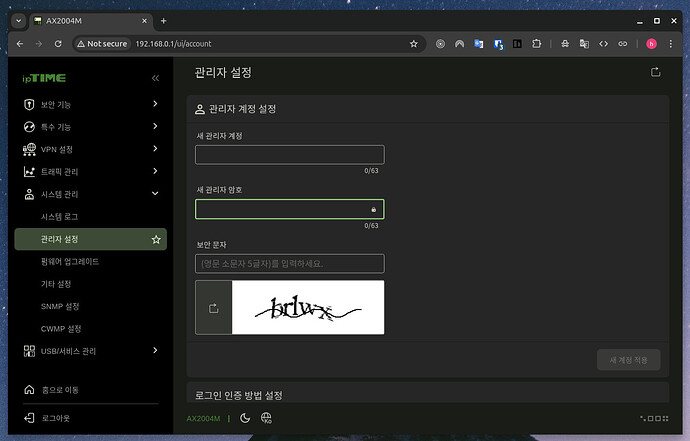This screenshot has width=690, height=441.
Task: Open CWMP 설정 menu item
Action: (61, 329)
